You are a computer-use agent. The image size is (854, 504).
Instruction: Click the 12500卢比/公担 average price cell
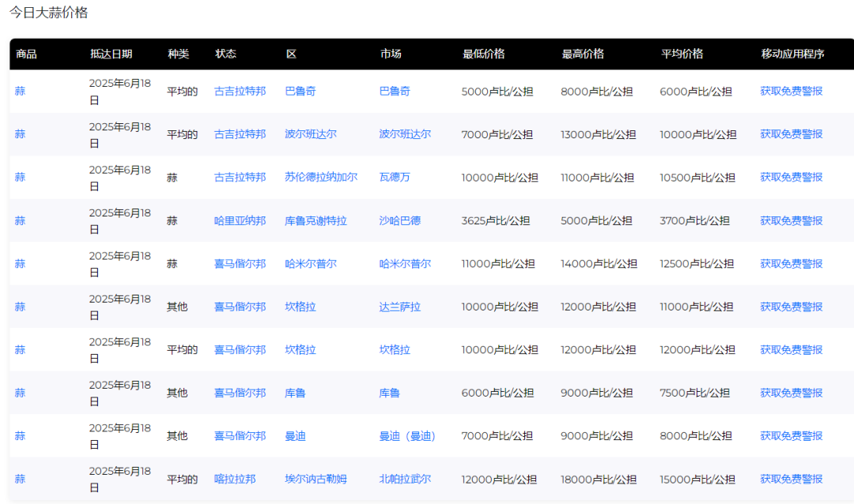pos(697,264)
